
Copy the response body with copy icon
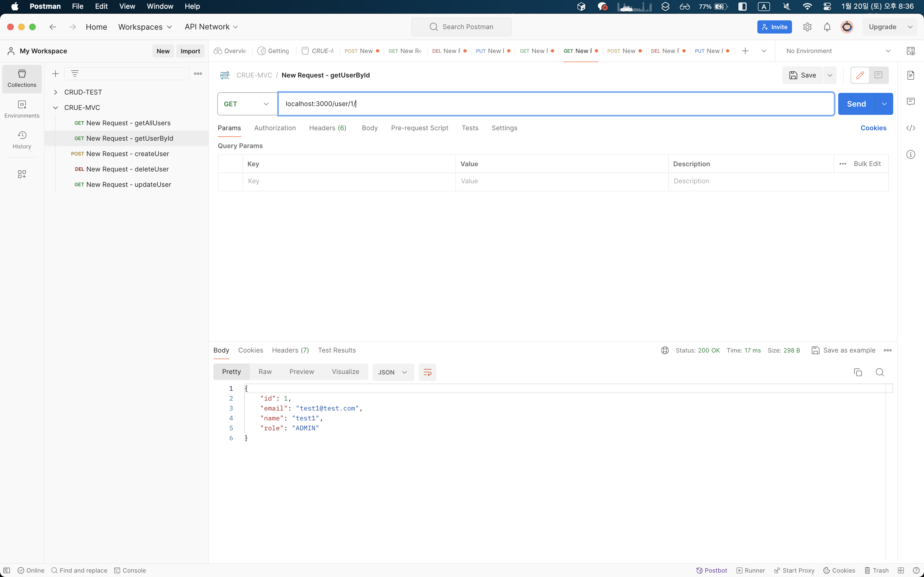(x=857, y=372)
